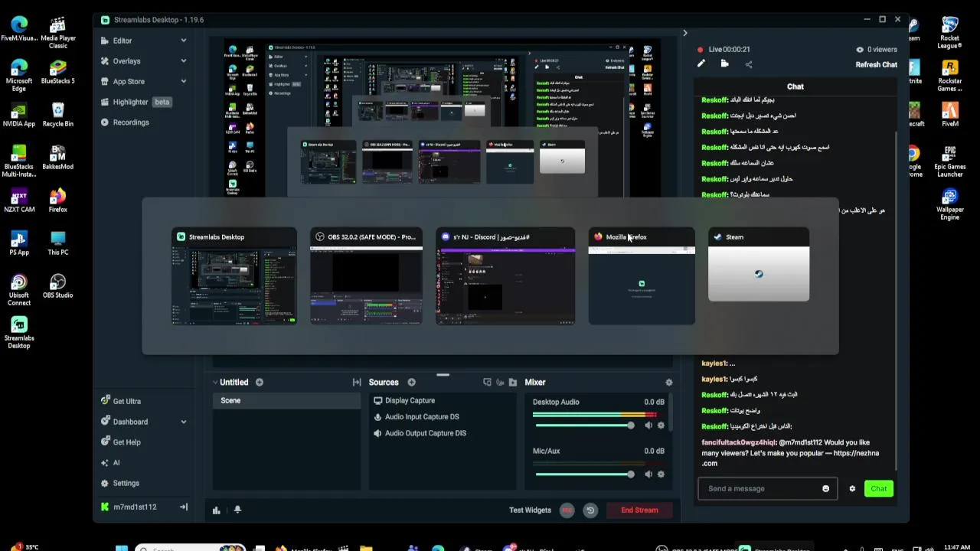Open the scene transitions icon
The height and width of the screenshot is (551, 980).
(357, 382)
